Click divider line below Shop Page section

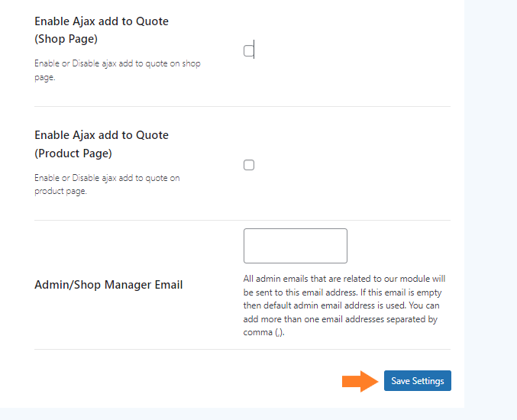[x=242, y=106]
